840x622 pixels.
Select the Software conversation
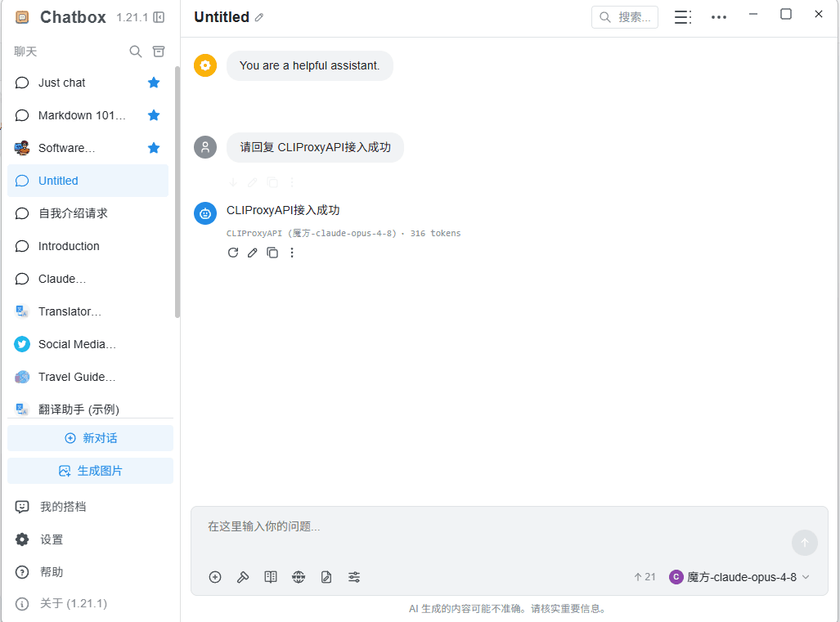[x=88, y=148]
